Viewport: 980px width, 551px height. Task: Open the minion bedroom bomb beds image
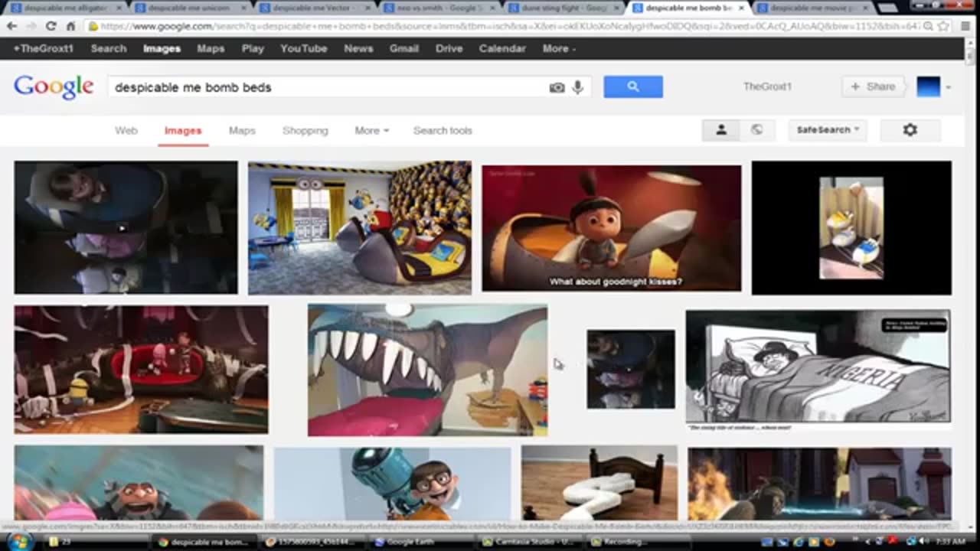359,227
